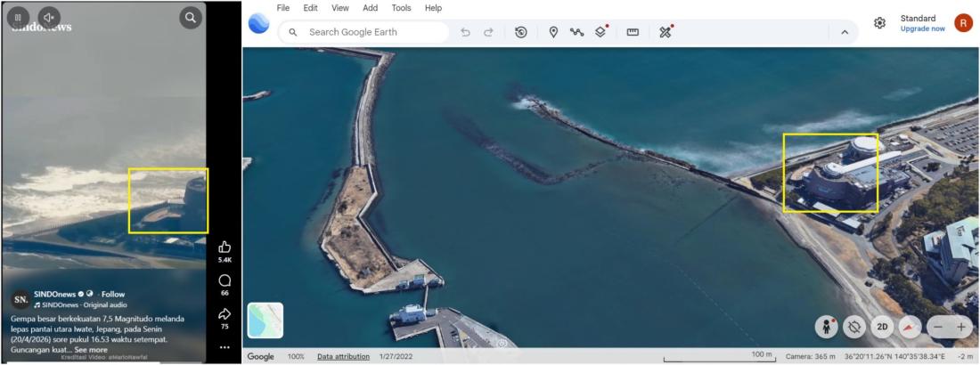The height and width of the screenshot is (365, 980).
Task: Select the measure ruler tool
Action: click(633, 32)
